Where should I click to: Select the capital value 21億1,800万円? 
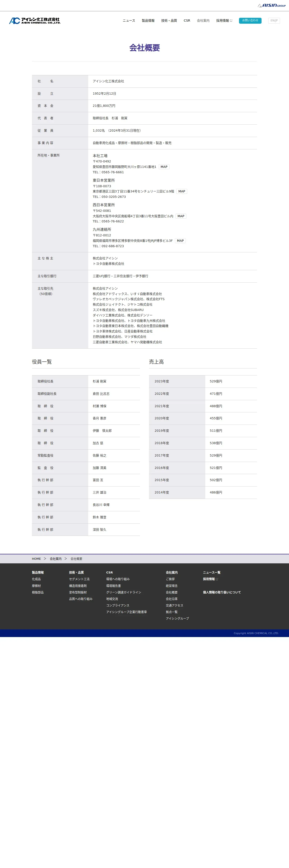coord(104,106)
